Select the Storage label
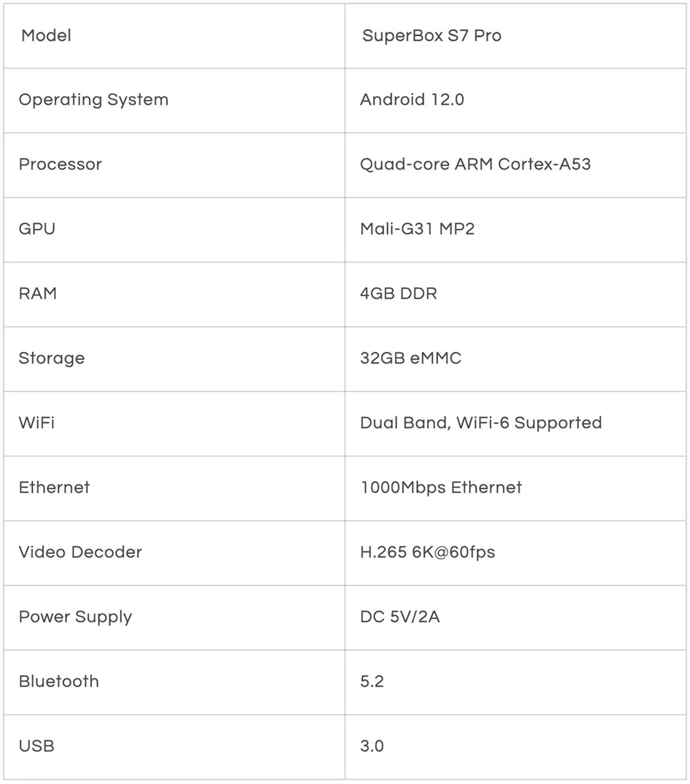Viewport: 690px width, 784px height. tap(52, 358)
